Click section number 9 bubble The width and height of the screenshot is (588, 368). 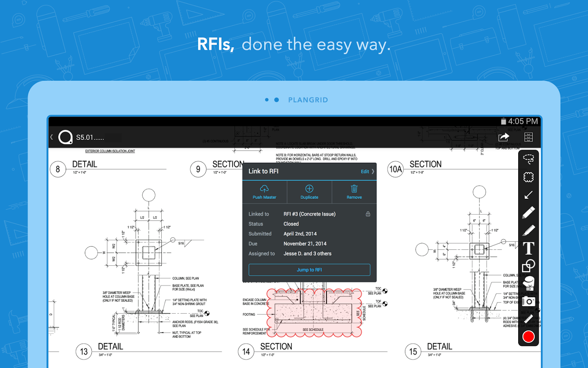click(198, 169)
